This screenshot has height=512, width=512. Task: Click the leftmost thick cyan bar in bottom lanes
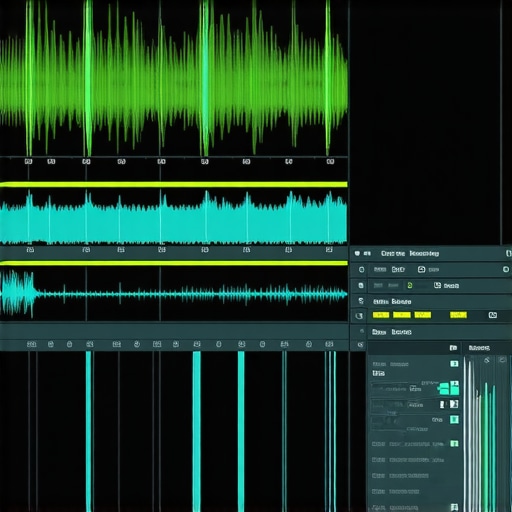(88, 432)
